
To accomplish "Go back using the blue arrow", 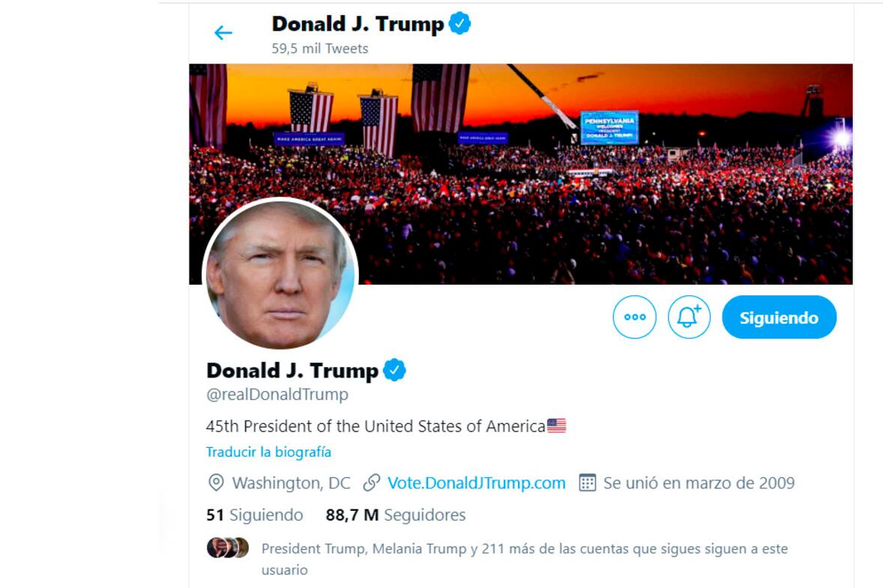I will click(223, 33).
